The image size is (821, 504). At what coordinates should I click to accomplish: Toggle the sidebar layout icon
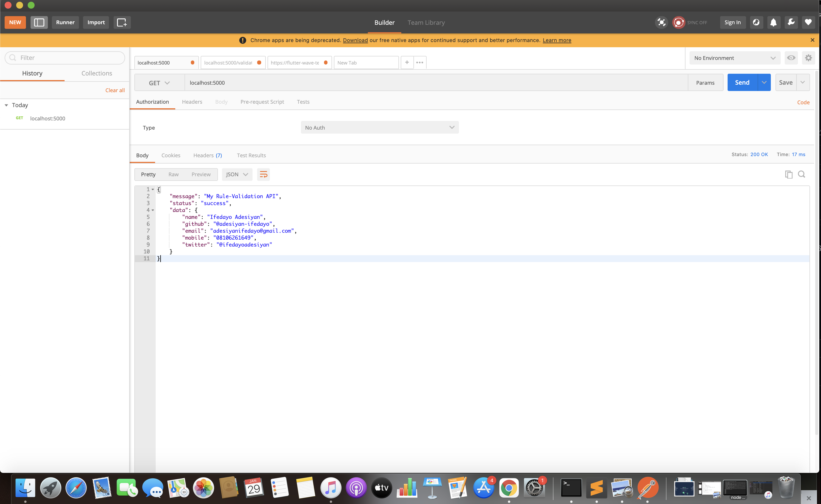(x=39, y=22)
